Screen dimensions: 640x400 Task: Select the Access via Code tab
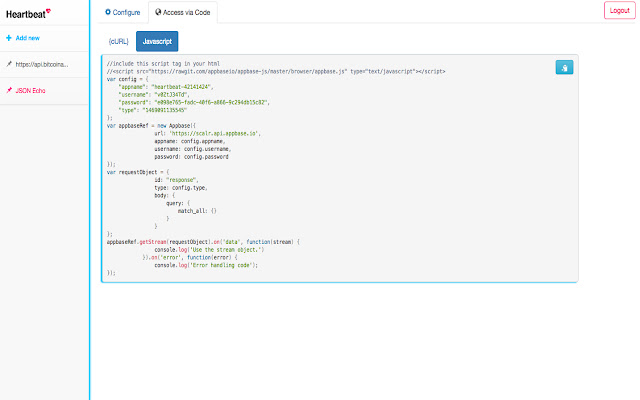(x=182, y=13)
